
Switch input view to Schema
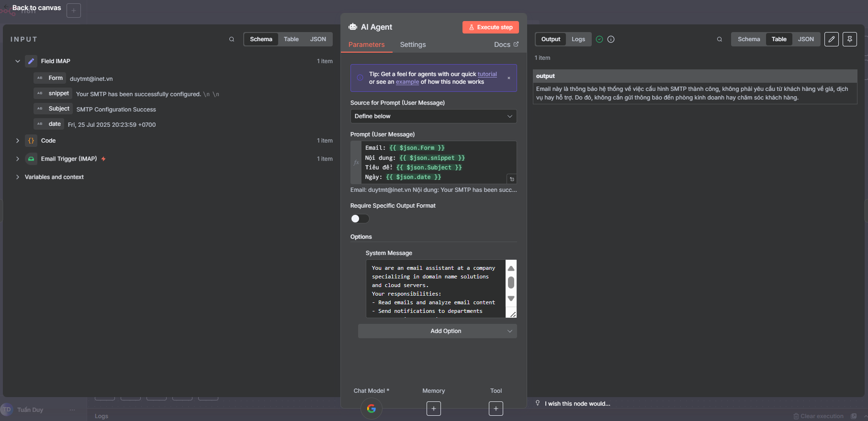[x=261, y=39]
